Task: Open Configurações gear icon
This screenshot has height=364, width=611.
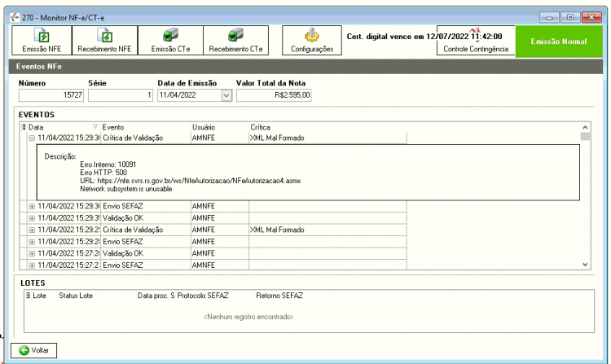Action: tap(312, 35)
